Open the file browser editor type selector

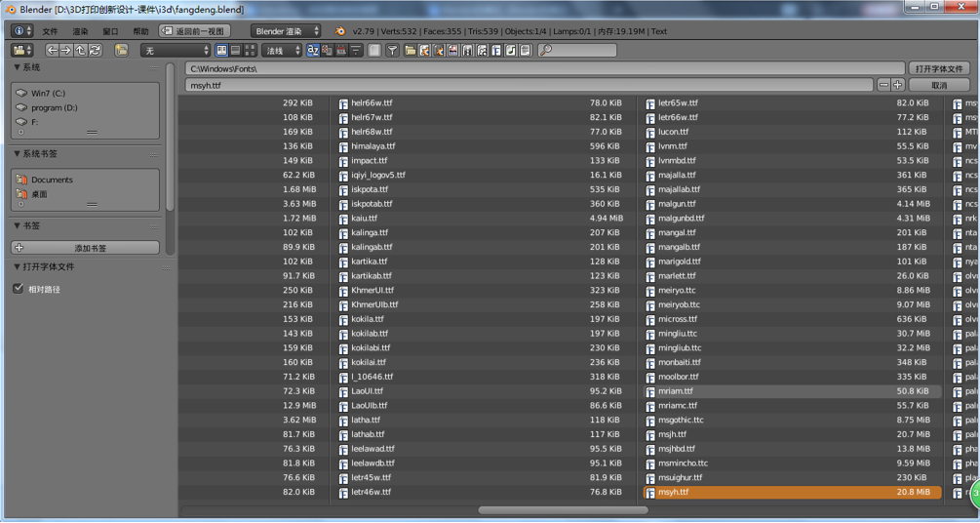(x=21, y=50)
